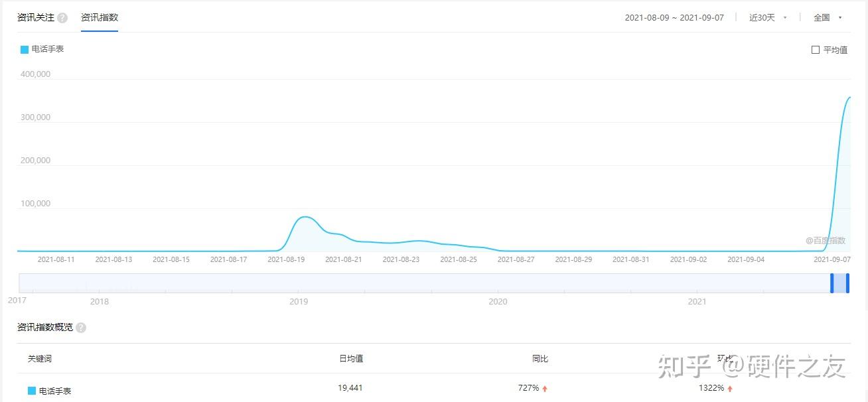Click the right handle of the timeline range slider

tap(847, 283)
